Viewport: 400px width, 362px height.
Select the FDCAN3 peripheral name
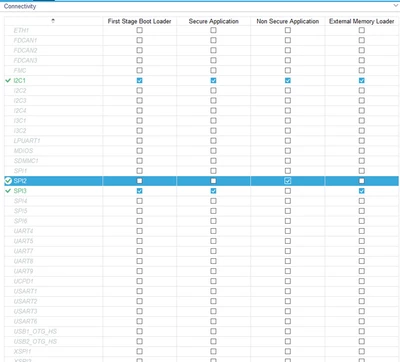[x=25, y=60]
